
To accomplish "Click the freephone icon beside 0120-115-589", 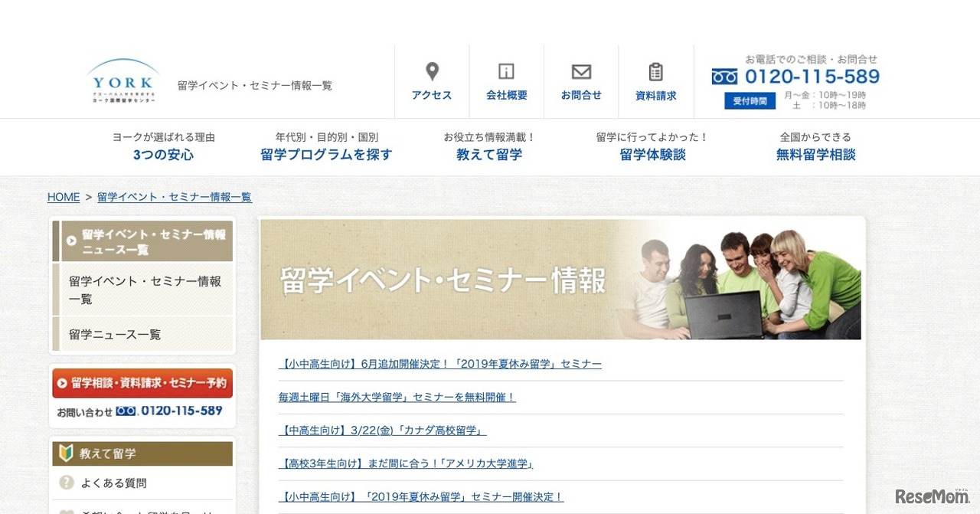I will (723, 76).
